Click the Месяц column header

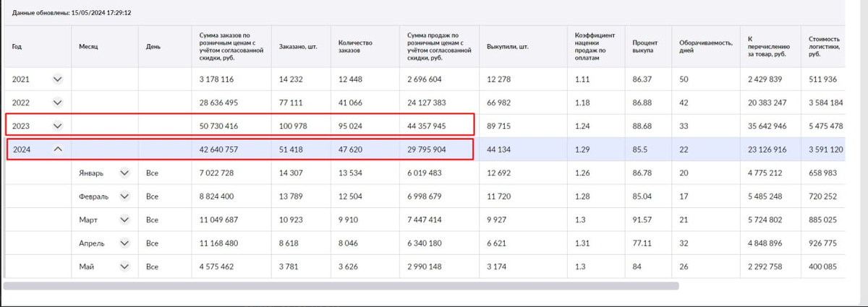pyautogui.click(x=88, y=47)
